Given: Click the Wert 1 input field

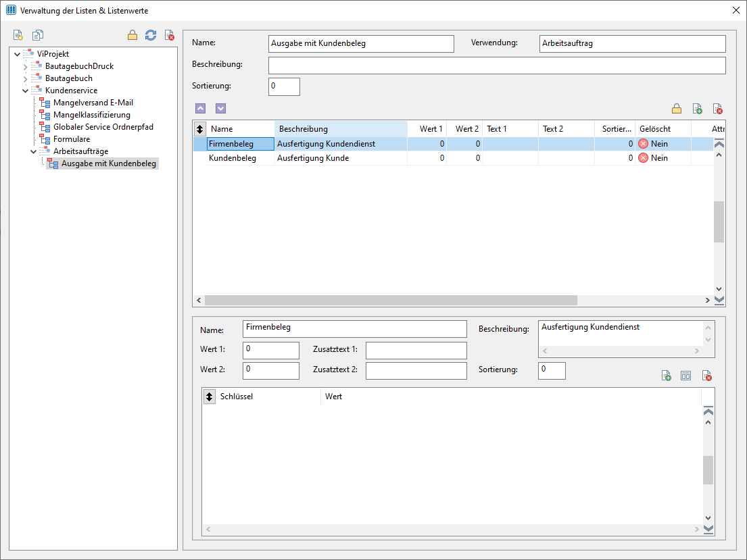Looking at the screenshot, I should (x=270, y=350).
